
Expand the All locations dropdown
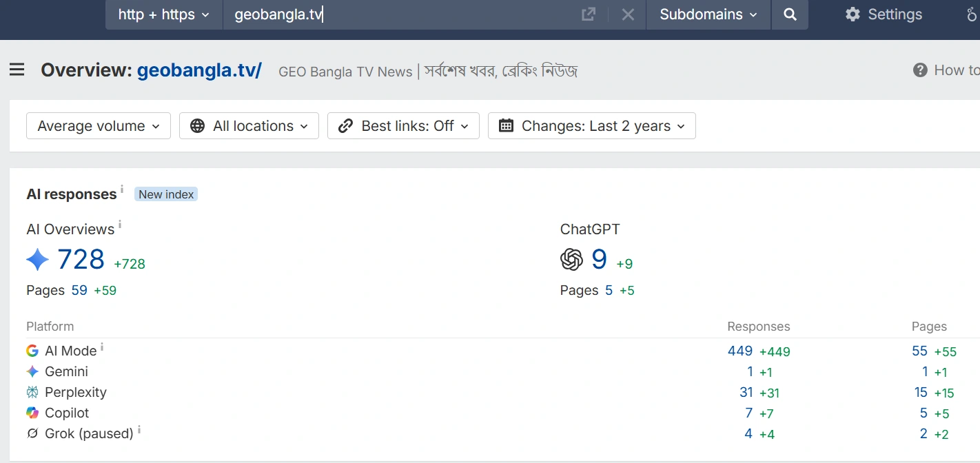pos(249,126)
